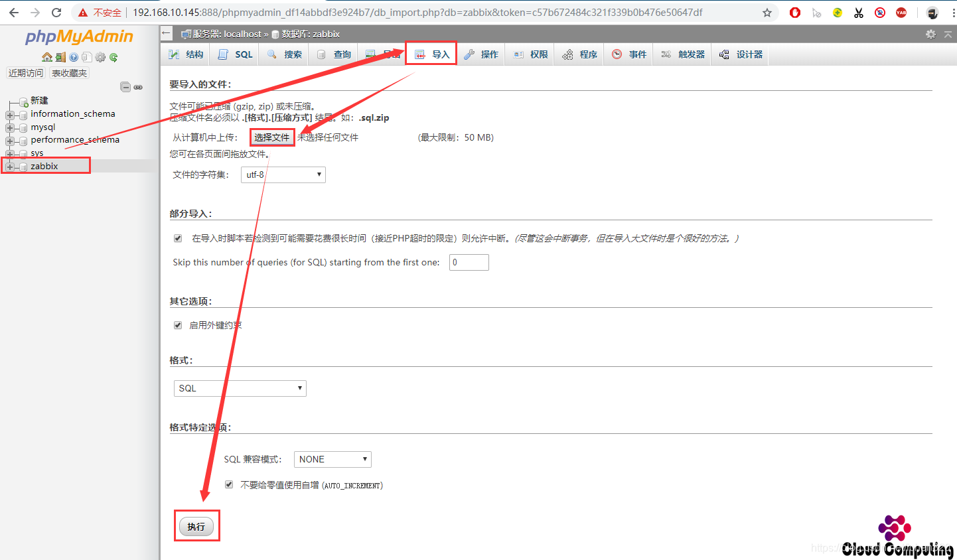Click the 近期访问 recent button
Screen dimensions: 957x560
[26, 73]
